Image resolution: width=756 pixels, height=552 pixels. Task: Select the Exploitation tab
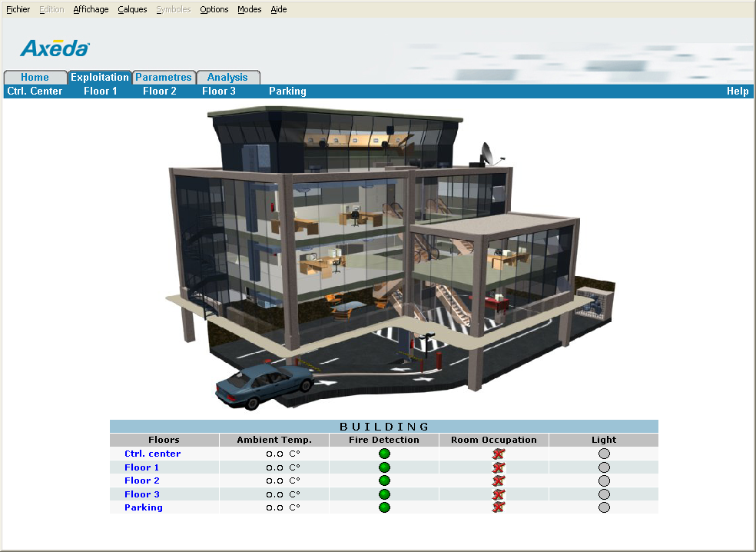point(100,77)
